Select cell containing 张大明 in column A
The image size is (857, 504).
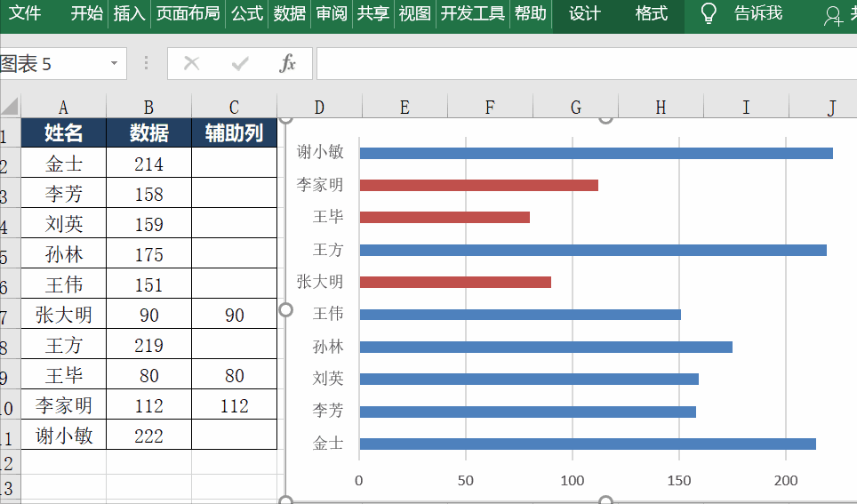(63, 314)
